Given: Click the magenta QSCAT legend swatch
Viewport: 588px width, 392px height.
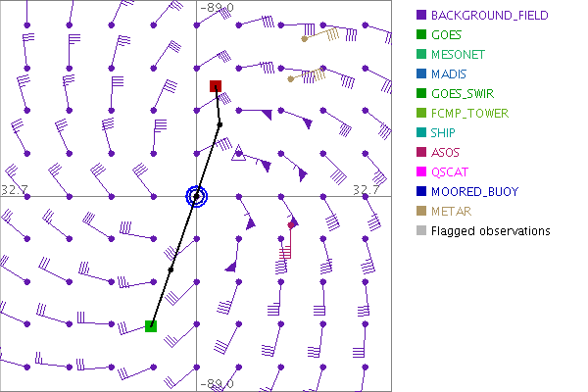Looking at the screenshot, I should click(420, 172).
